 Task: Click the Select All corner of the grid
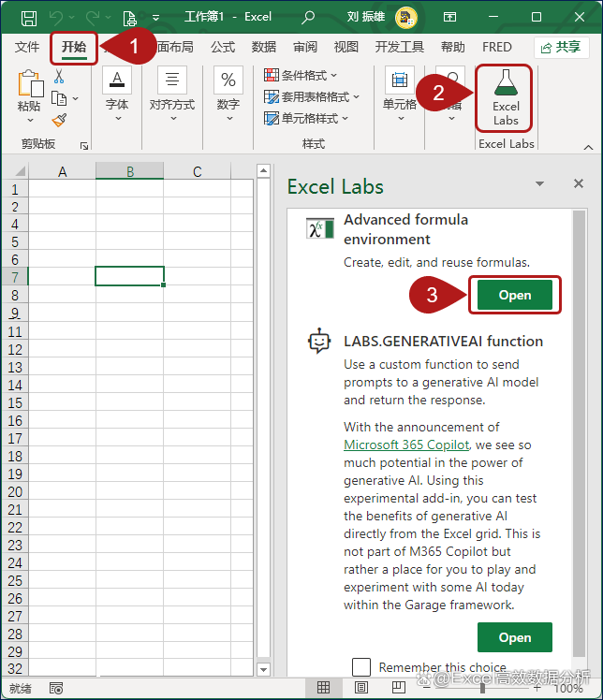(14, 171)
